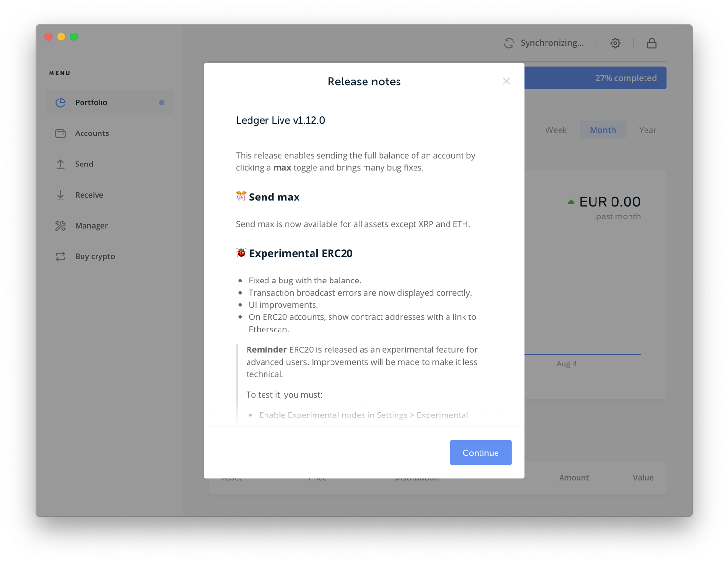
Task: Click the Continue button in the release notes
Action: tap(480, 452)
